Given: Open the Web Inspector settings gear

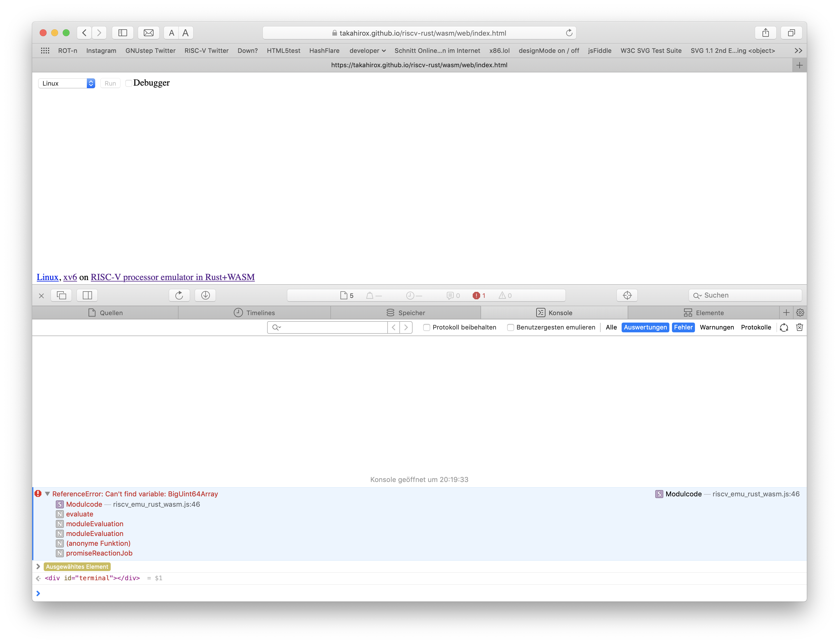Looking at the screenshot, I should pyautogui.click(x=800, y=313).
